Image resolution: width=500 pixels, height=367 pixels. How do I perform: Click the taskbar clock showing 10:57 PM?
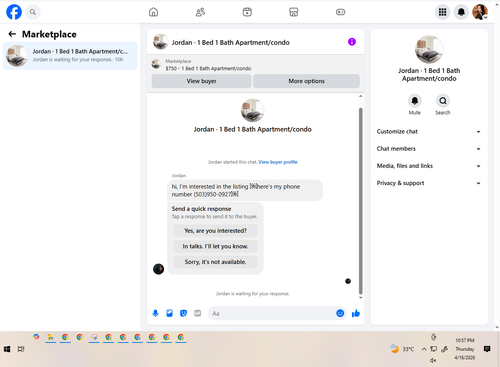point(465,349)
